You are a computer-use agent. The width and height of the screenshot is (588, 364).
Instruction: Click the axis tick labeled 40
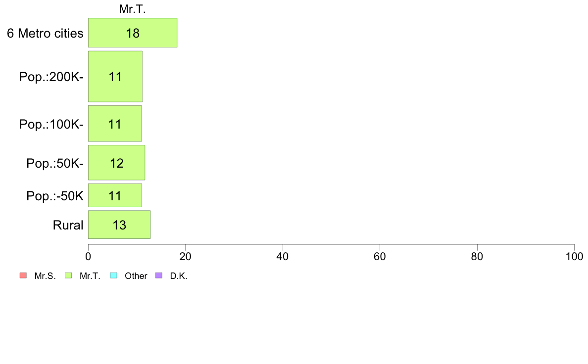pyautogui.click(x=283, y=256)
